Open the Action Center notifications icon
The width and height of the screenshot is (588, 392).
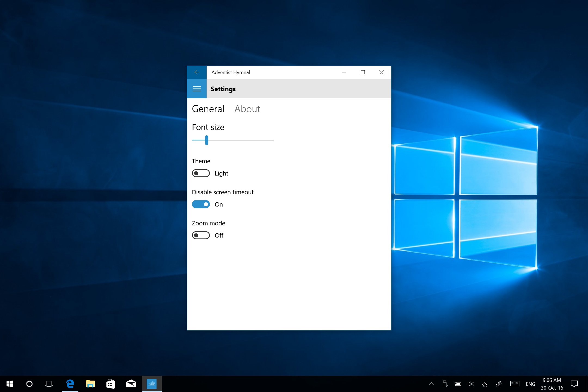point(574,384)
